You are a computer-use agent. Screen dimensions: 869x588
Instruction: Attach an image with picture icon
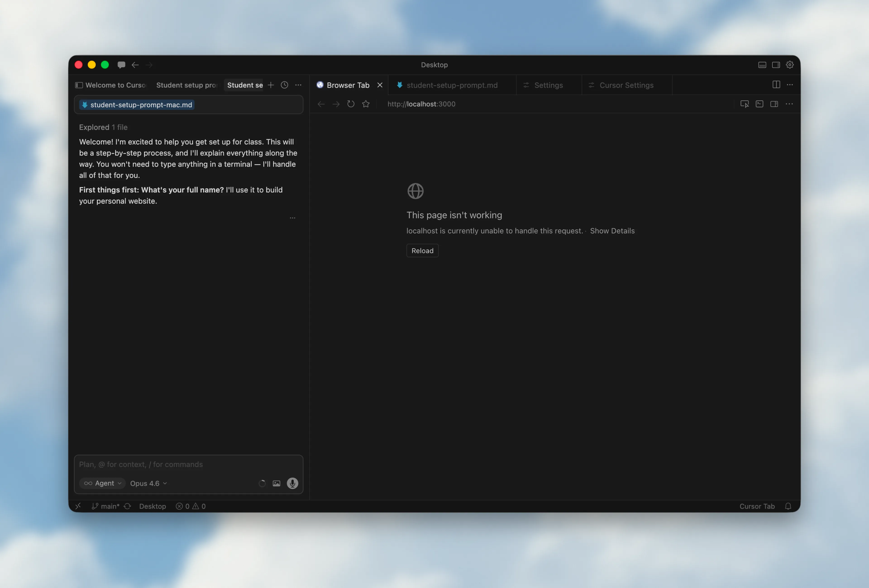[276, 483]
